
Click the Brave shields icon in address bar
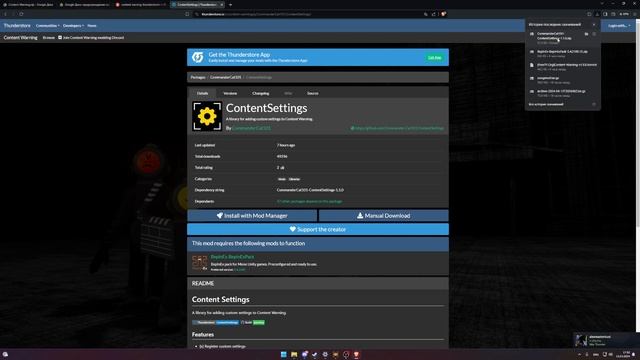coord(443,14)
